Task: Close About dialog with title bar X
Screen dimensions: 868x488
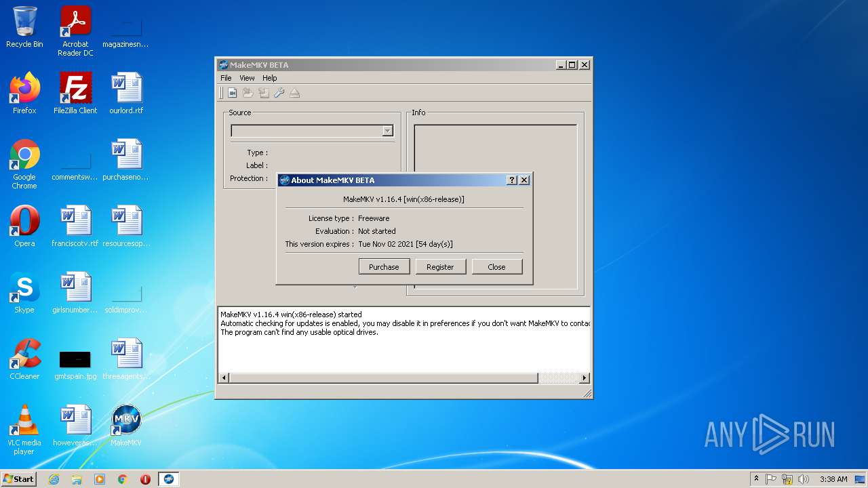Action: click(524, 180)
